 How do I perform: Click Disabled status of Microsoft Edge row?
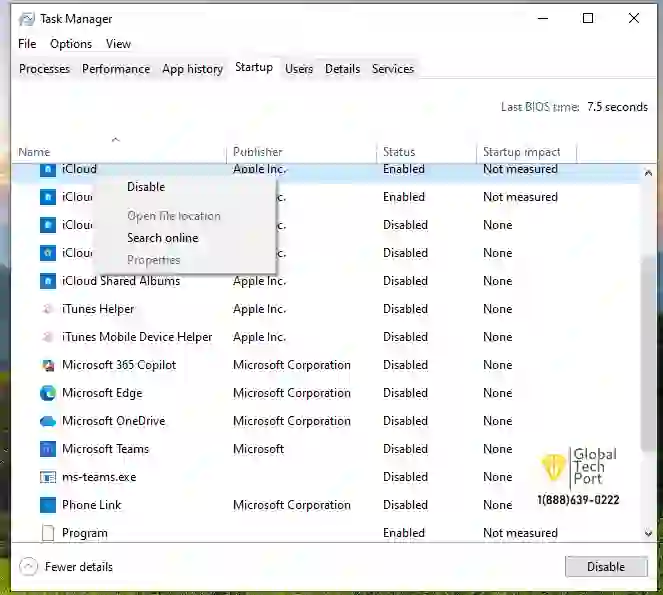[x=405, y=393]
